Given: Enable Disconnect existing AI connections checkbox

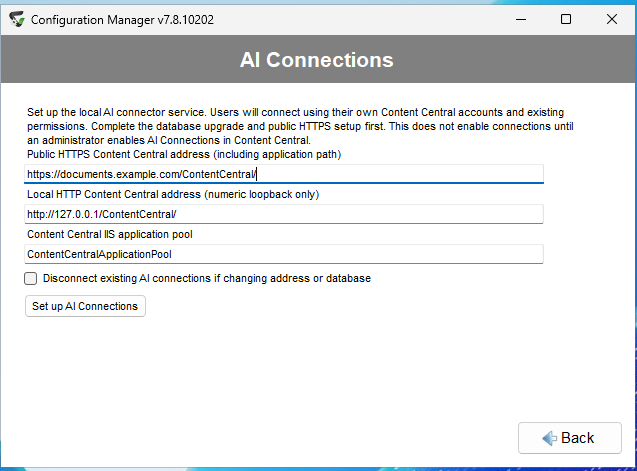Looking at the screenshot, I should coord(30,278).
